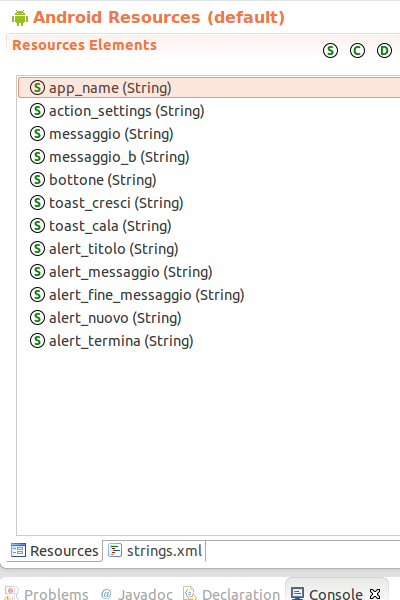Open the Declaration view tab

click(x=231, y=594)
